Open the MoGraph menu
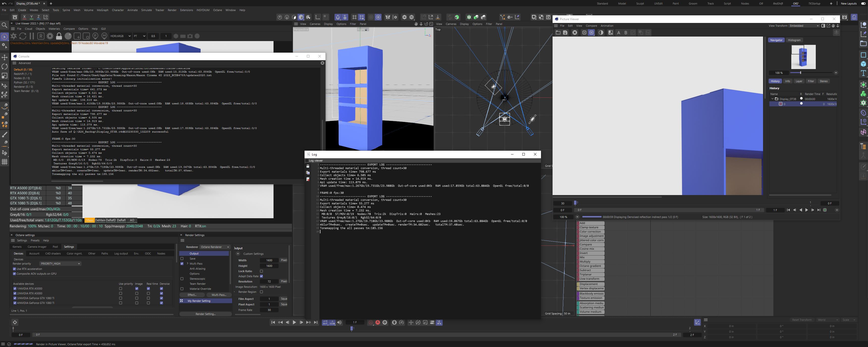 [102, 10]
